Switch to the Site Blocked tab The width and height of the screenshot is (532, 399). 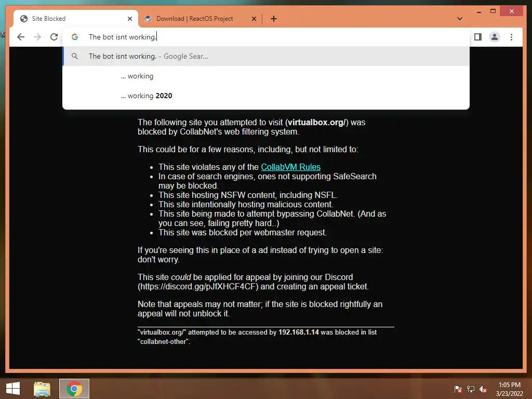(76, 19)
